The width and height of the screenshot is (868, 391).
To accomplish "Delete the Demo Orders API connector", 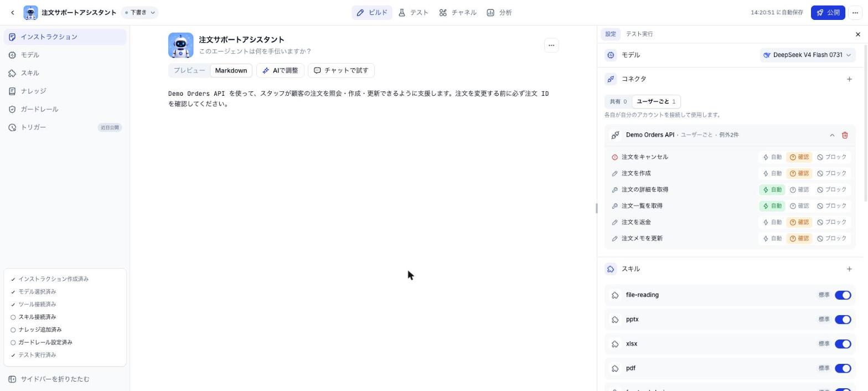I will (x=845, y=135).
